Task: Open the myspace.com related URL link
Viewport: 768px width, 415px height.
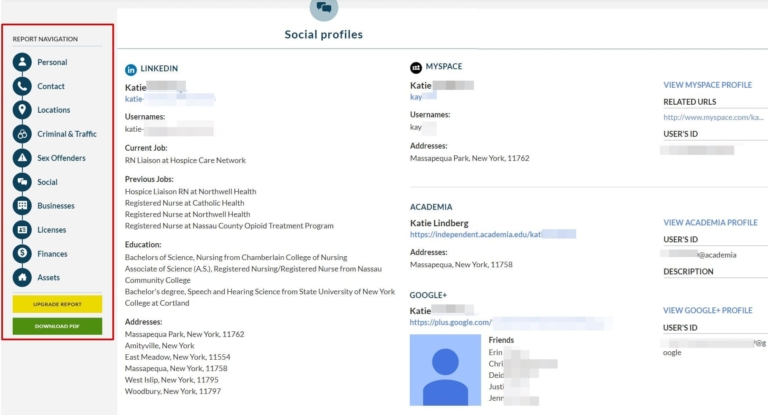Action: 714,117
